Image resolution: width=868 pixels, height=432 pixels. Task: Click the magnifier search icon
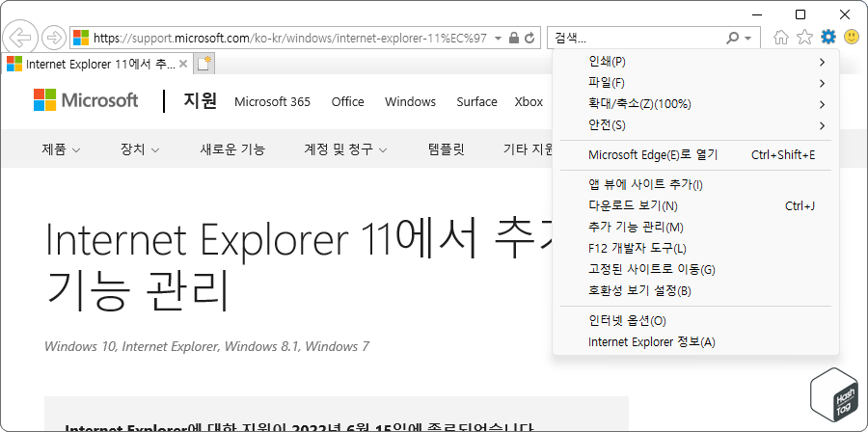[732, 38]
